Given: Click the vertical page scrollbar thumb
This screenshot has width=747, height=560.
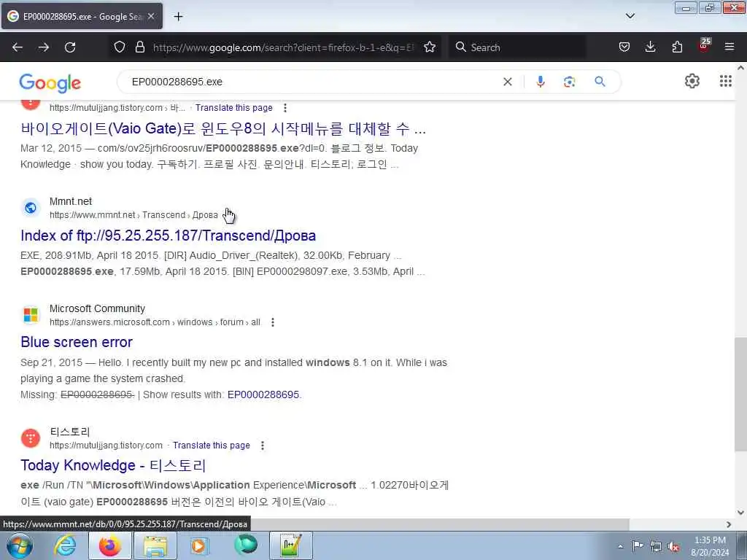Looking at the screenshot, I should [x=740, y=394].
